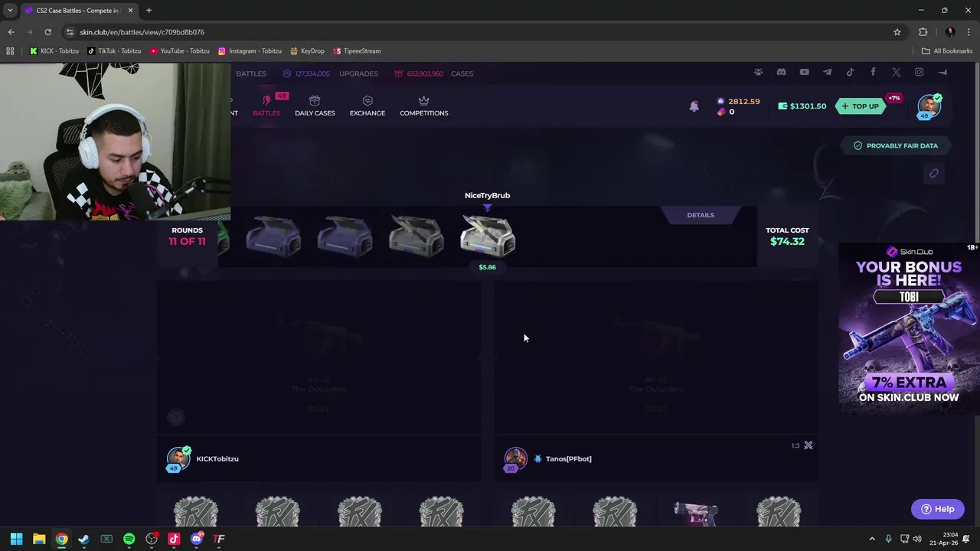Screen dimensions: 980x551
Task: Click the Tanos[PFbot] player name
Action: (x=568, y=458)
